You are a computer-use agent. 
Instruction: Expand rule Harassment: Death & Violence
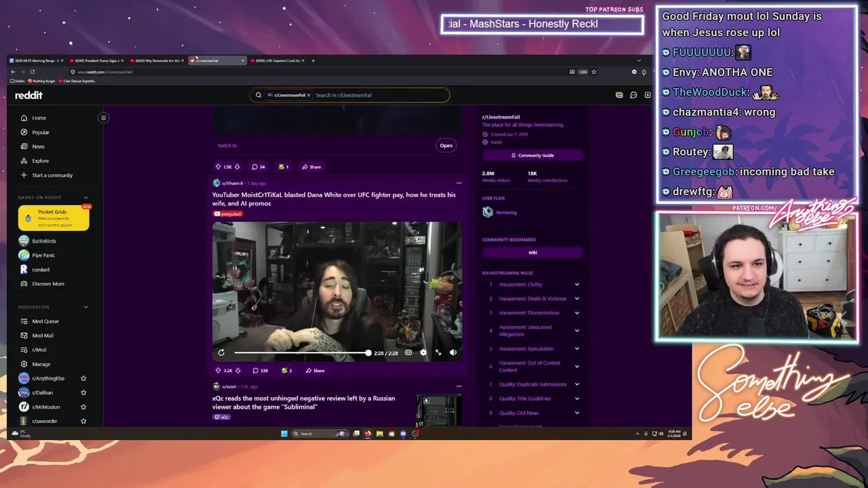[x=577, y=299]
